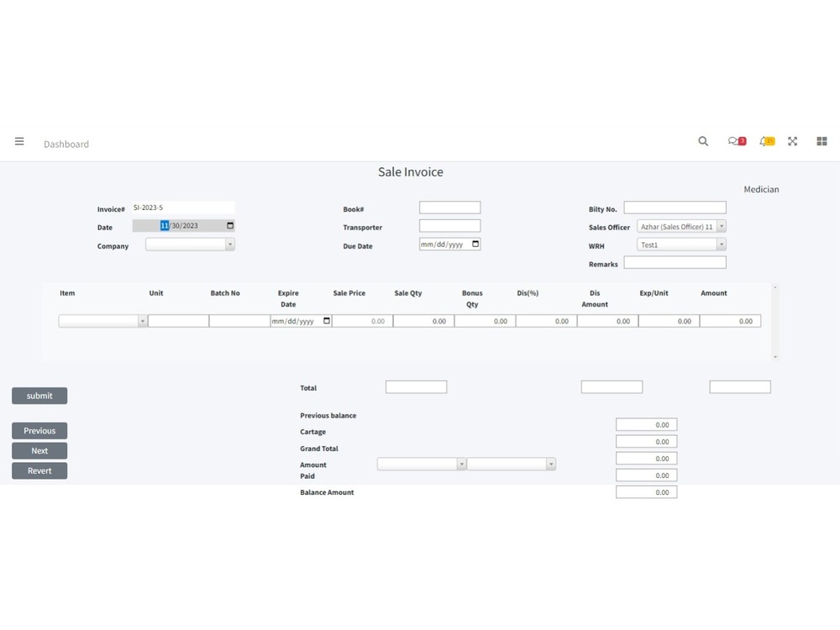Screen dimensions: 840x630
Task: Open the Date field calendar picker icon
Action: 230,225
